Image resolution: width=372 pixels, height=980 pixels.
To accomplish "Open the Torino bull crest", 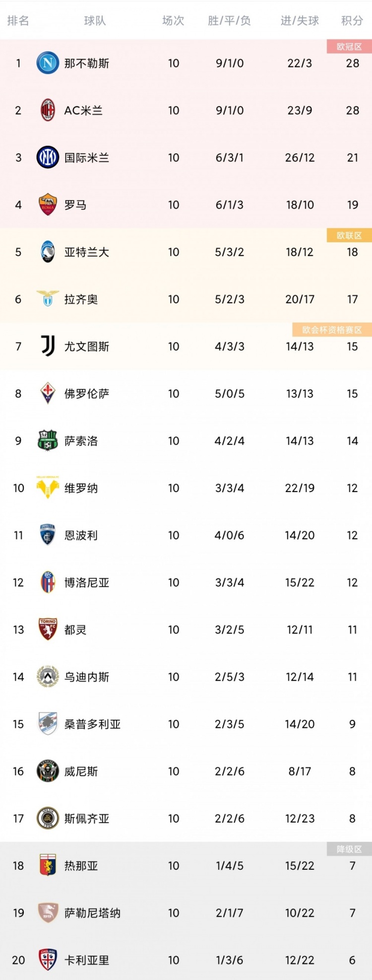I will coord(48,629).
